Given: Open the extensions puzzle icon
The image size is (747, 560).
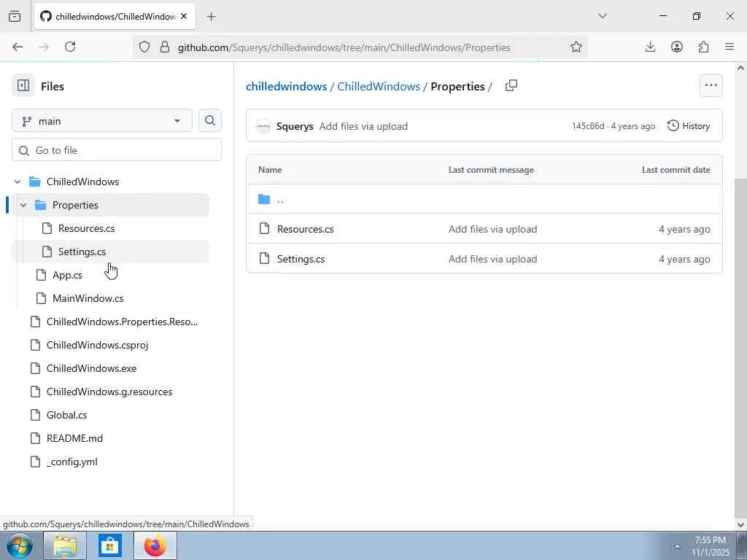Looking at the screenshot, I should coord(704,47).
